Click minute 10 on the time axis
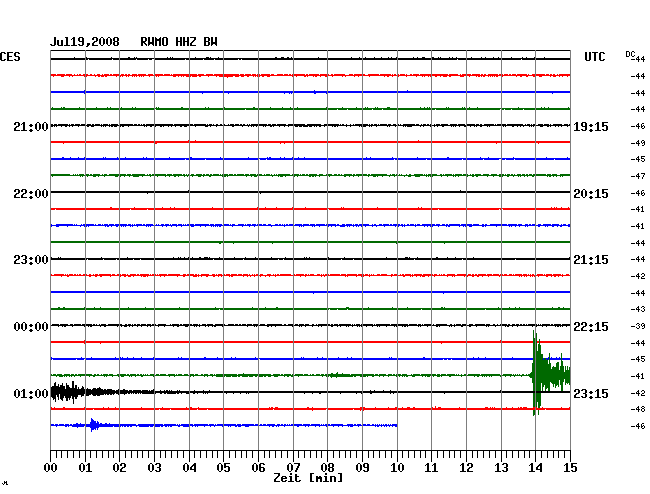650x494 pixels. (x=397, y=468)
